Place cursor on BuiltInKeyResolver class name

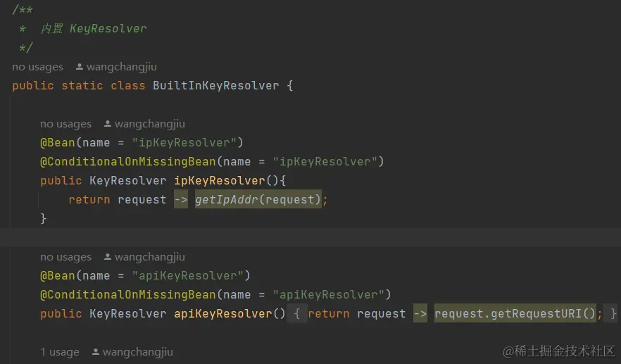click(x=216, y=86)
